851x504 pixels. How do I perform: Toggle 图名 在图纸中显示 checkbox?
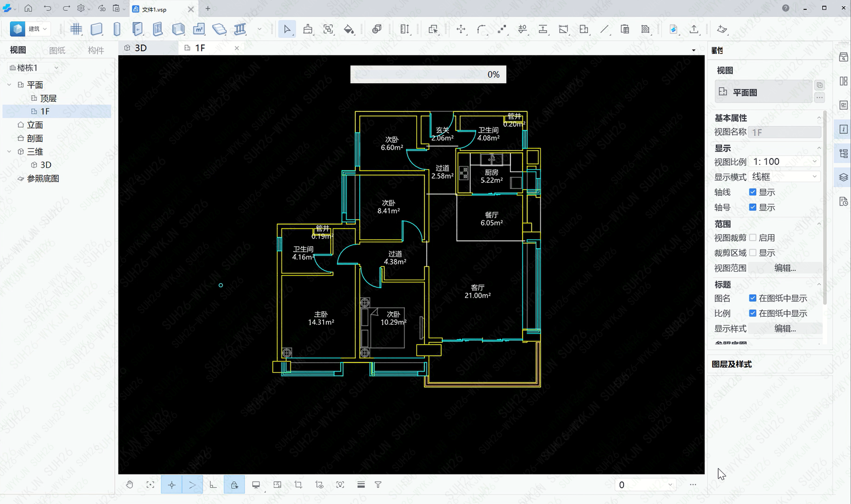(x=753, y=298)
